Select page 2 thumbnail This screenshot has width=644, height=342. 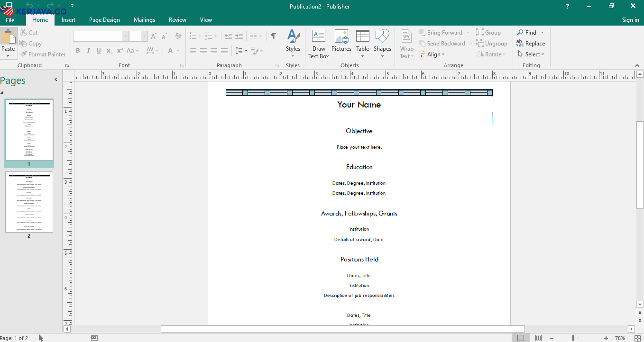pyautogui.click(x=29, y=202)
